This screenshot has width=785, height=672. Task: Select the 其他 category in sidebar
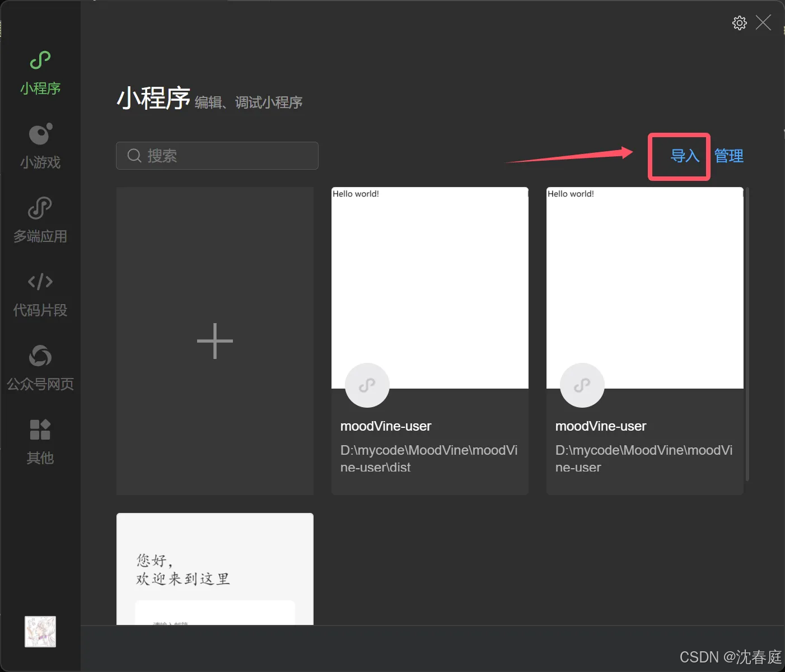pos(40,442)
